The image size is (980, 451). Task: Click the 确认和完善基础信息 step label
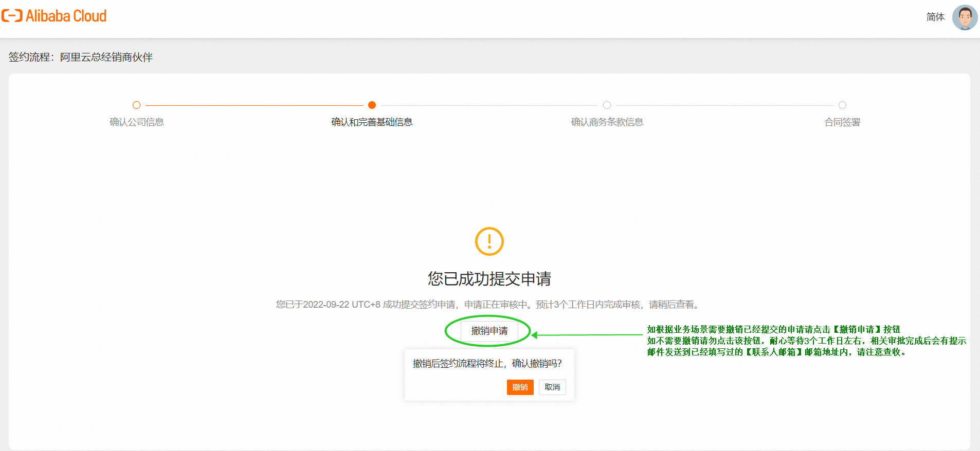tap(372, 122)
